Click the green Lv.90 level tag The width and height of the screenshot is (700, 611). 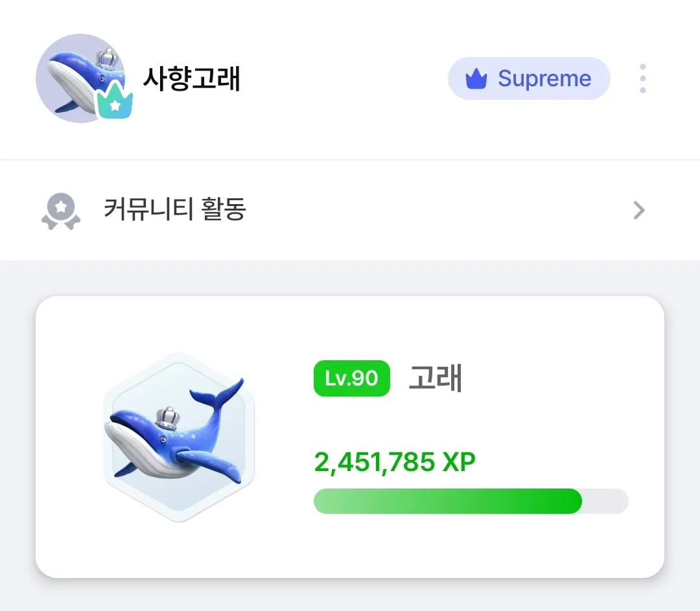tap(351, 378)
